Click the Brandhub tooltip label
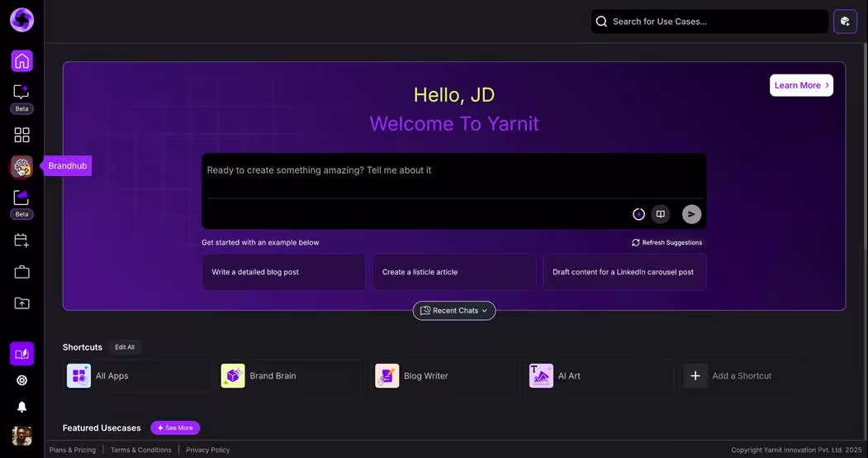 pyautogui.click(x=68, y=166)
